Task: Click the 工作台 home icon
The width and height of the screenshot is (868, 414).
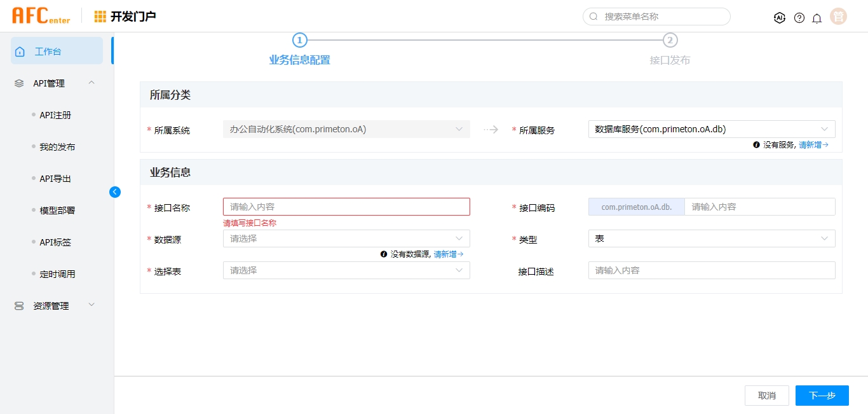Action: click(x=20, y=52)
